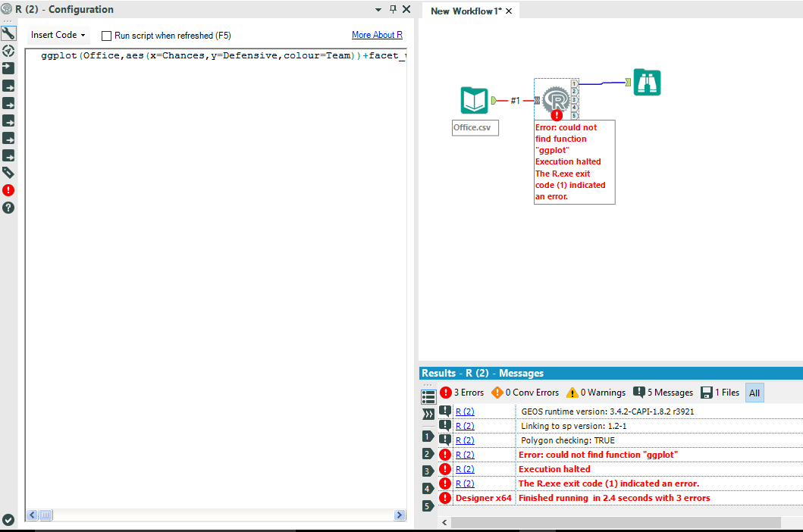This screenshot has height=532, width=803.
Task: Select the Office.csv annotation label on the canvas
Action: (x=475, y=127)
